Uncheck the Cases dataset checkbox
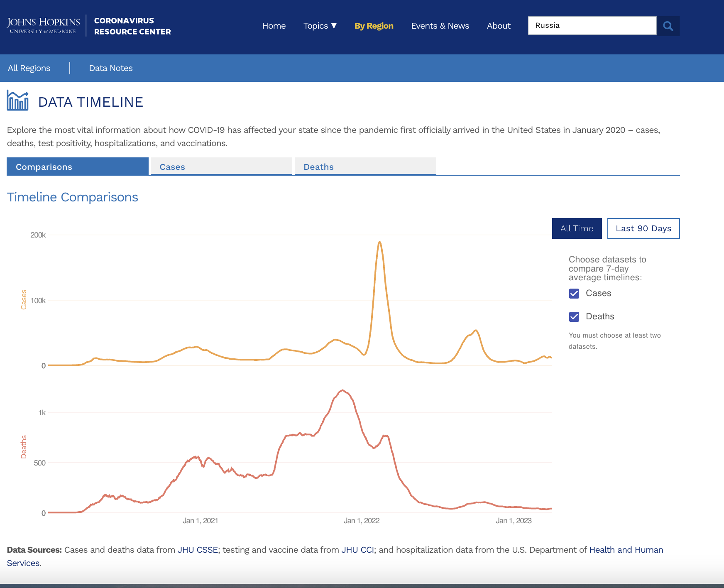The width and height of the screenshot is (724, 588). (x=574, y=294)
